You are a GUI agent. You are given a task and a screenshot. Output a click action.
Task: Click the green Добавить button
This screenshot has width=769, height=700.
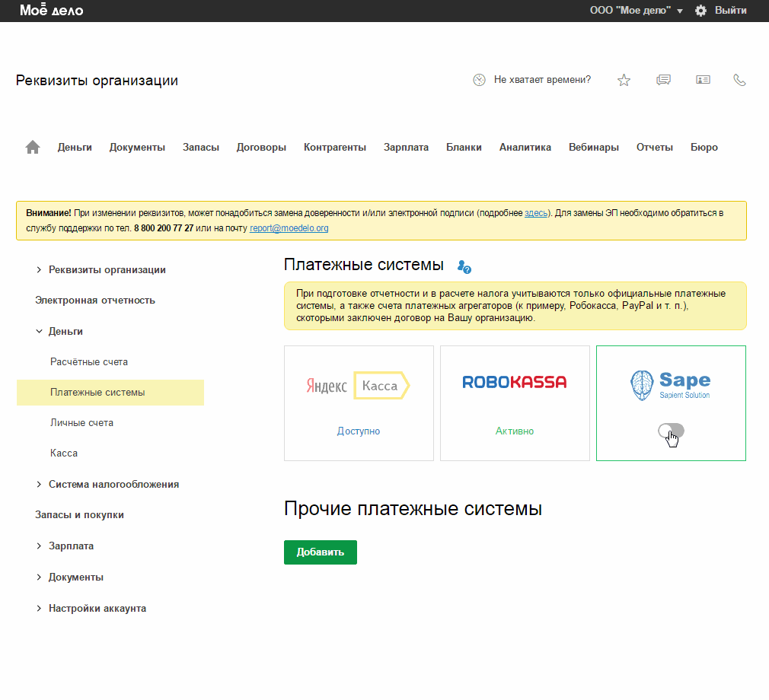(x=320, y=552)
